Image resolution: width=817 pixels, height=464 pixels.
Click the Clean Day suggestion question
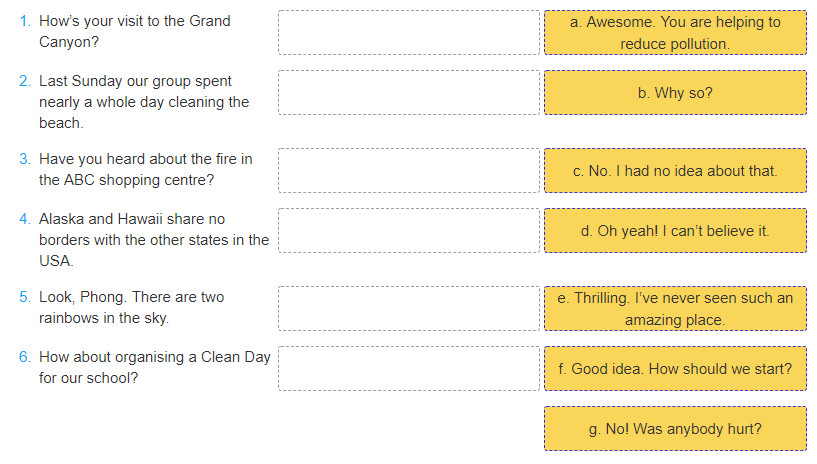pos(155,367)
